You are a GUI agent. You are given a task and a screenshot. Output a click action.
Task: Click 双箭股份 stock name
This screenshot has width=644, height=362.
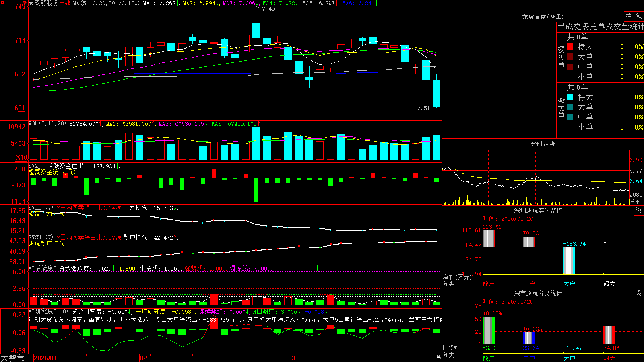click(x=46, y=3)
